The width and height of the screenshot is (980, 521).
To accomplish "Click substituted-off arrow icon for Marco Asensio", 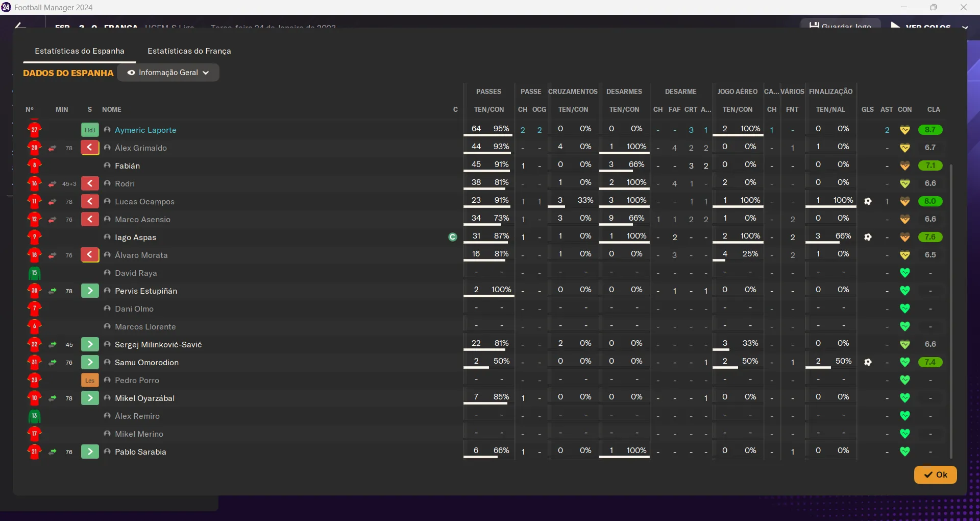I will point(90,220).
